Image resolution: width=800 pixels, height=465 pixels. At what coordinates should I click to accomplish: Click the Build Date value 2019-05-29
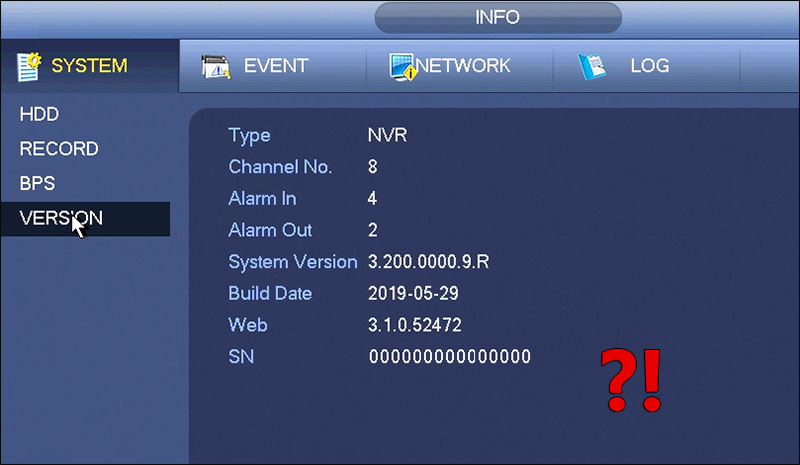413,293
